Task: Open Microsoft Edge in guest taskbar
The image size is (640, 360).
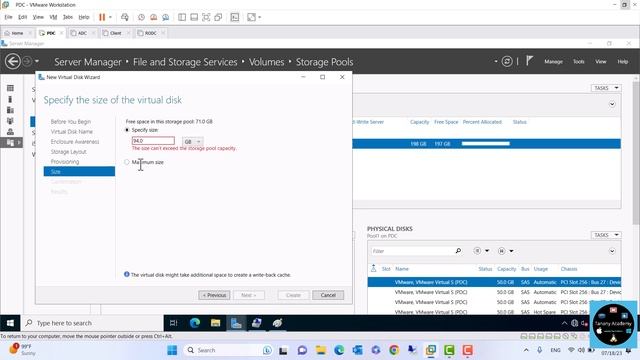Action: click(x=195, y=323)
